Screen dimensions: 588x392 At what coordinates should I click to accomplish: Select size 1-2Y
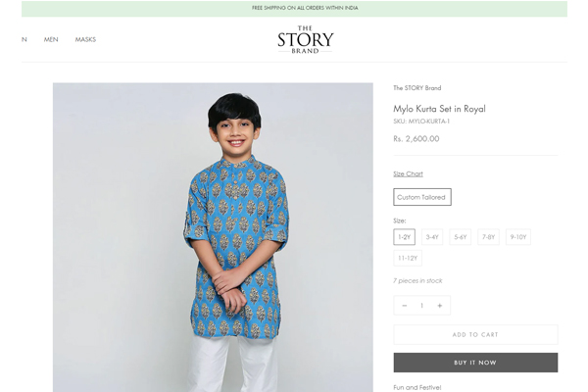(x=404, y=237)
